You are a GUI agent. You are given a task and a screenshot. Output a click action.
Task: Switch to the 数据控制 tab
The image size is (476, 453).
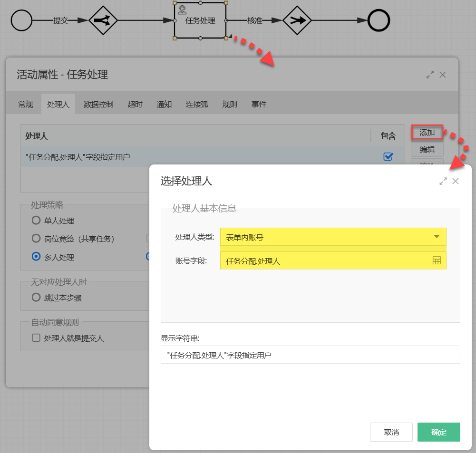[97, 104]
